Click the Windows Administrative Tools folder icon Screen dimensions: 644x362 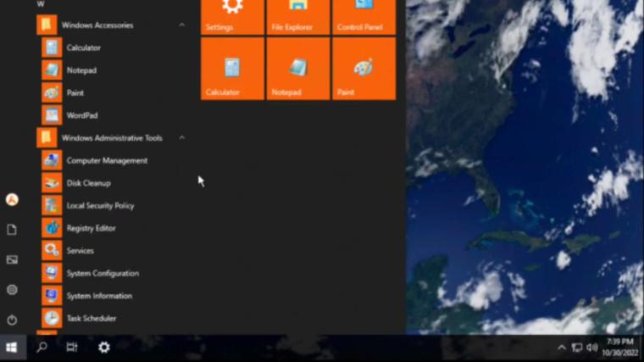coord(47,138)
